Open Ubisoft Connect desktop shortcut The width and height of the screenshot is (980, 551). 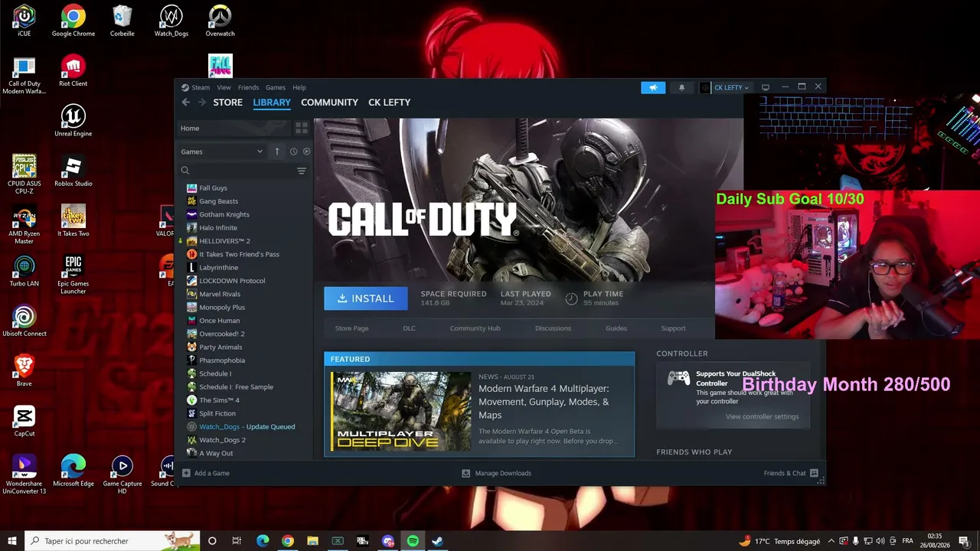coord(24,321)
